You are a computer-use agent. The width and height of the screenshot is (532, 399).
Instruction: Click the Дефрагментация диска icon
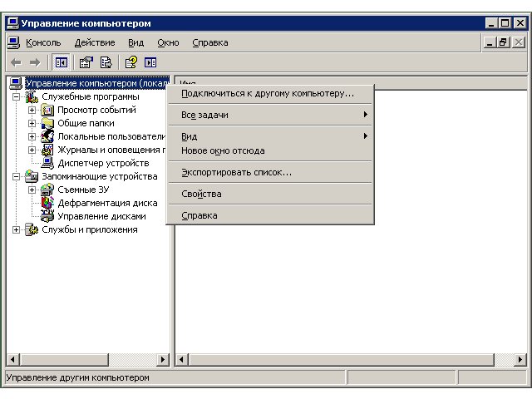coord(47,203)
